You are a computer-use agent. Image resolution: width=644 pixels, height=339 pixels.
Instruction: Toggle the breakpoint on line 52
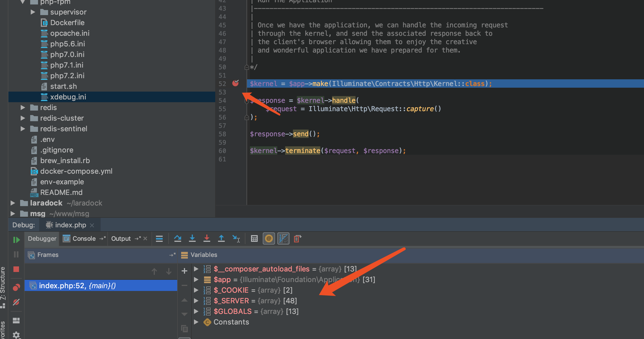coord(236,83)
